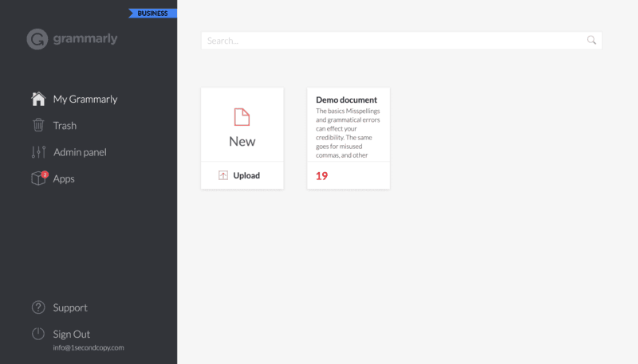This screenshot has height=364, width=638.
Task: Open the Apps page
Action: 64,178
